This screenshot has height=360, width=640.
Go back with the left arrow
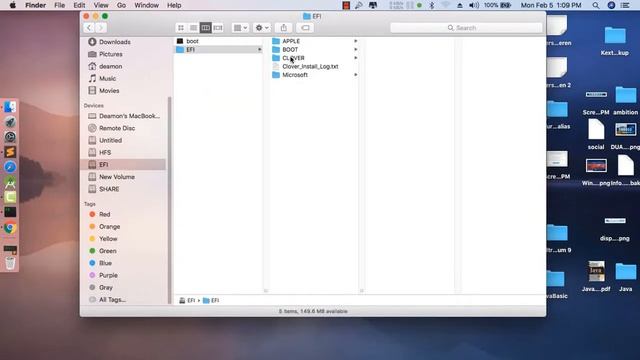pyautogui.click(x=89, y=28)
